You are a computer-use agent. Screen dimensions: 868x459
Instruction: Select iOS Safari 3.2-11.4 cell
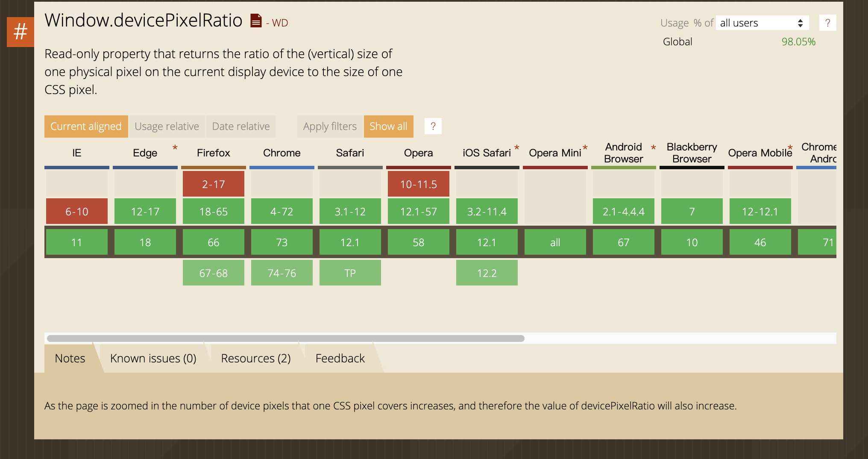click(487, 211)
